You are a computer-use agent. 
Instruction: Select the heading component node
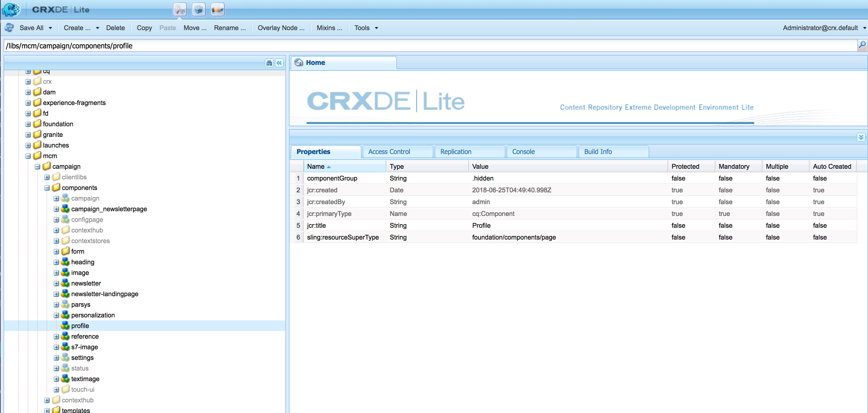83,262
